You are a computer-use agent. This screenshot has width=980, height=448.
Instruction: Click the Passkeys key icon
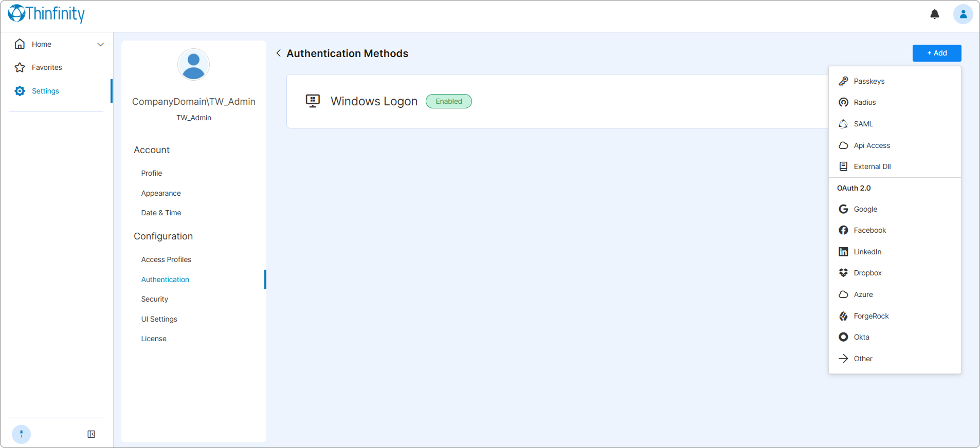[x=843, y=81]
